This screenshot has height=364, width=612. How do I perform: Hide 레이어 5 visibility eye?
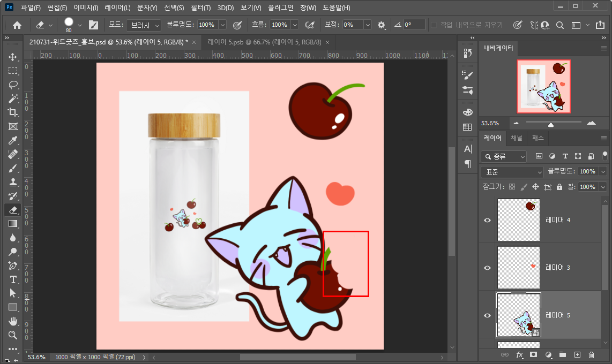pos(488,315)
